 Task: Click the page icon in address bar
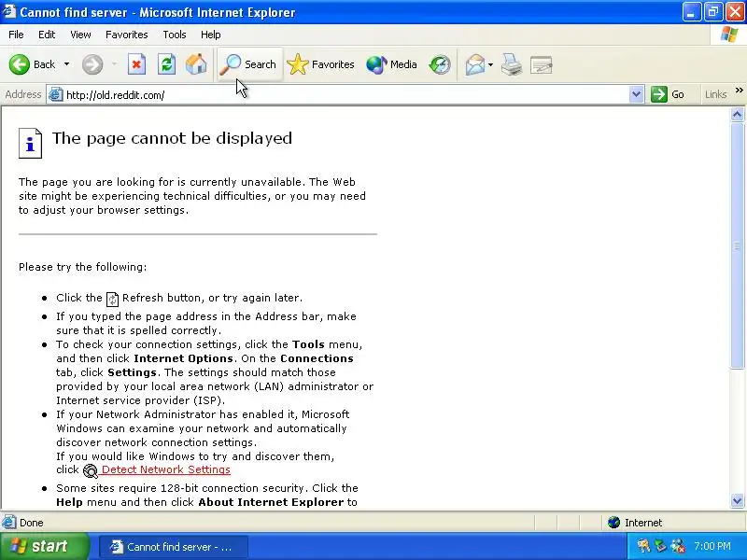pos(55,94)
